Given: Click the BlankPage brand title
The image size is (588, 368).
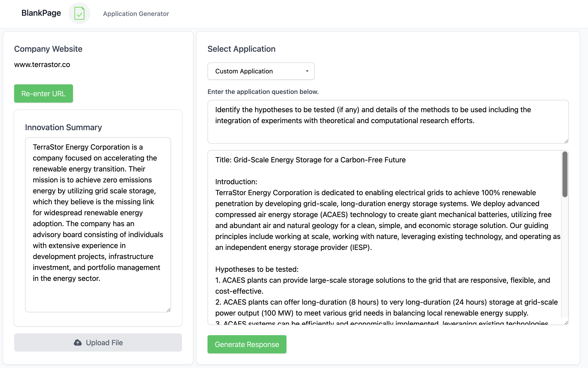Looking at the screenshot, I should 41,13.
